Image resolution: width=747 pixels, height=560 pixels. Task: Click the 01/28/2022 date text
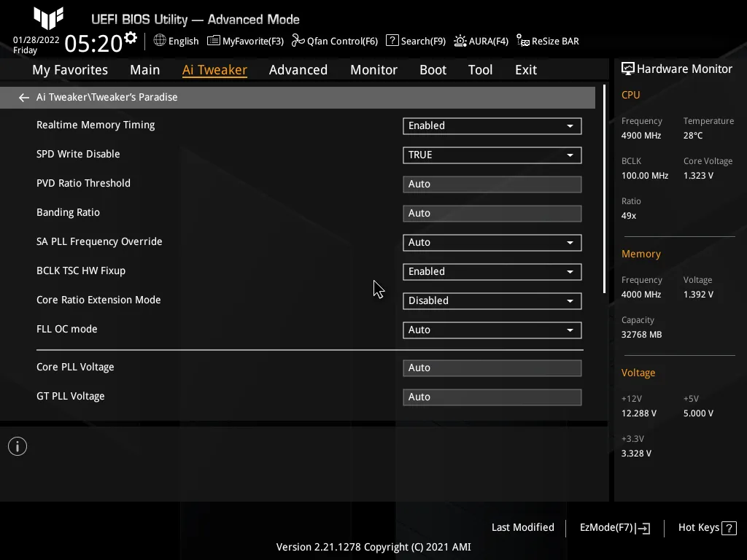tap(36, 40)
